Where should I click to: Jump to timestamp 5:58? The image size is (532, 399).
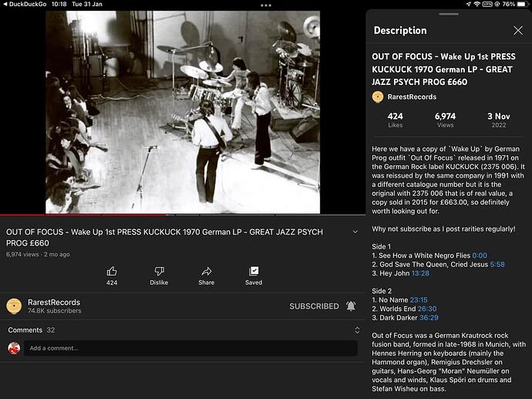(497, 265)
